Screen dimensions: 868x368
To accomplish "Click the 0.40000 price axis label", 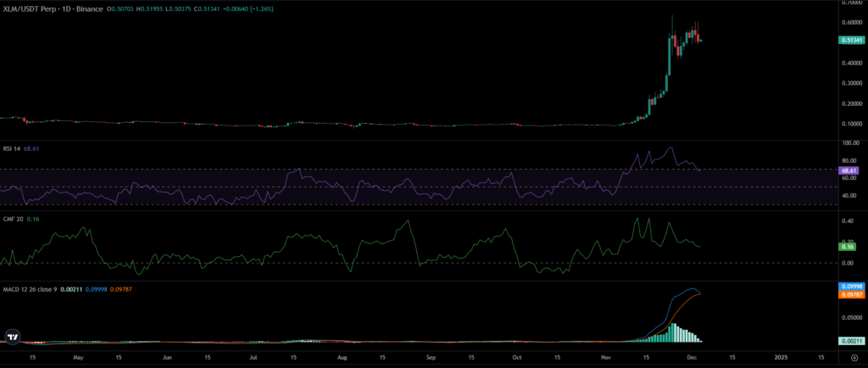I will [x=853, y=63].
